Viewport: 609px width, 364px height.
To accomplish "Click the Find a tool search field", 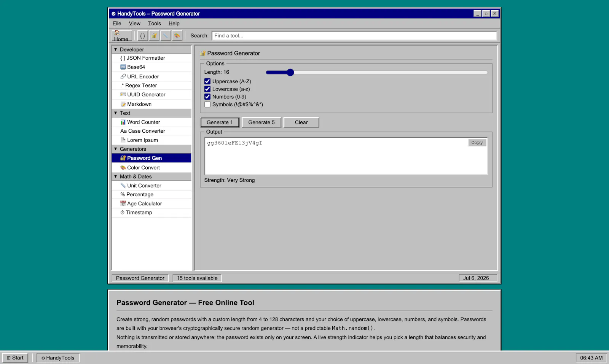I will (354, 36).
